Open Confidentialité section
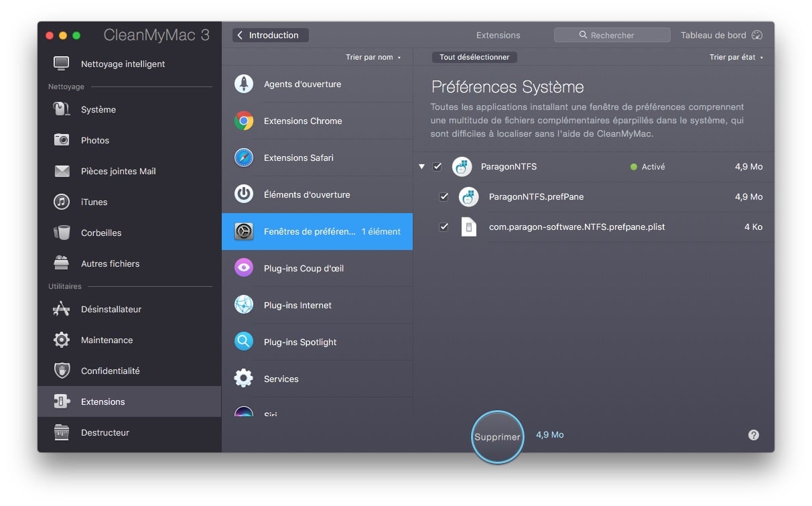812x506 pixels. (x=129, y=371)
